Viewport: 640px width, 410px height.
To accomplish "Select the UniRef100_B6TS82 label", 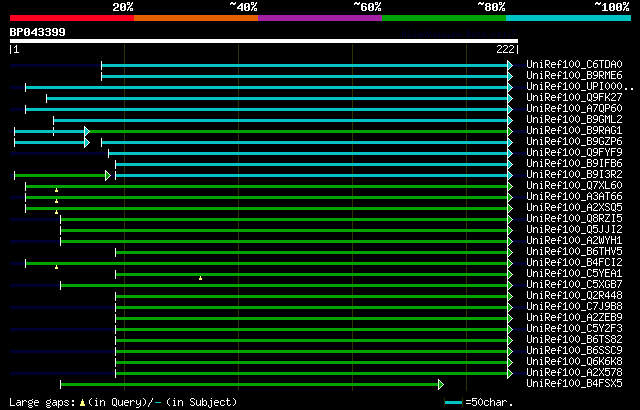I will click(x=574, y=340).
